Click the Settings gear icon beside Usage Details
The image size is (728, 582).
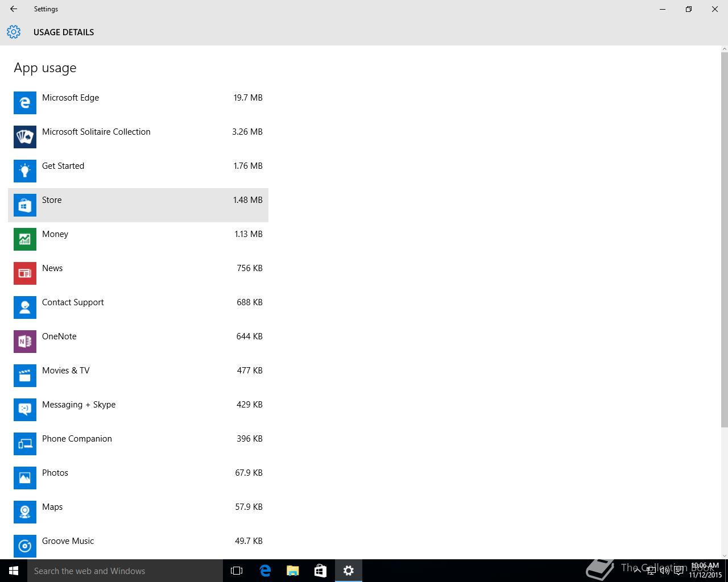pyautogui.click(x=14, y=32)
